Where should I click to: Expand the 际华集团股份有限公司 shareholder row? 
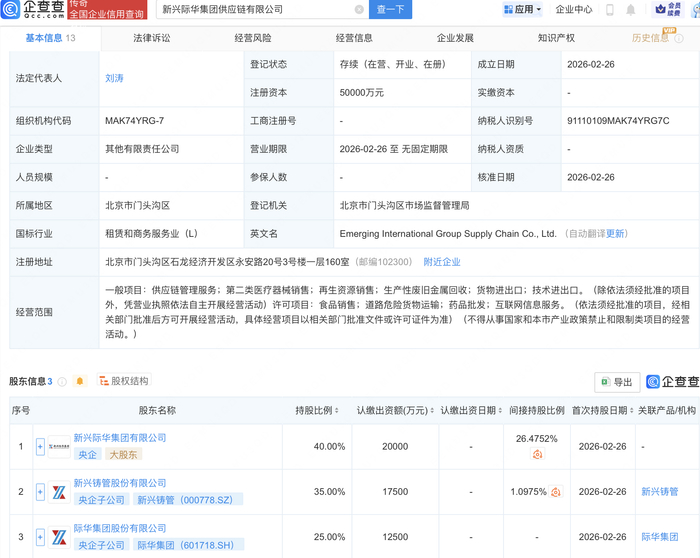click(39, 537)
